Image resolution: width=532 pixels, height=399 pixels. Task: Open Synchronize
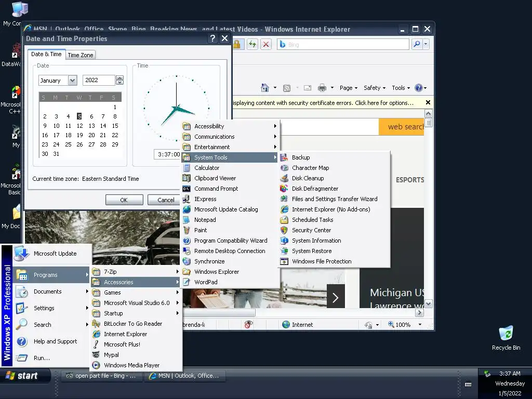click(230, 261)
